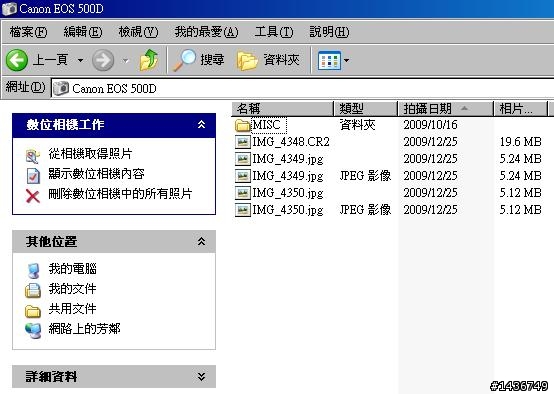Sort by the 相片... size column header

pyautogui.click(x=520, y=109)
